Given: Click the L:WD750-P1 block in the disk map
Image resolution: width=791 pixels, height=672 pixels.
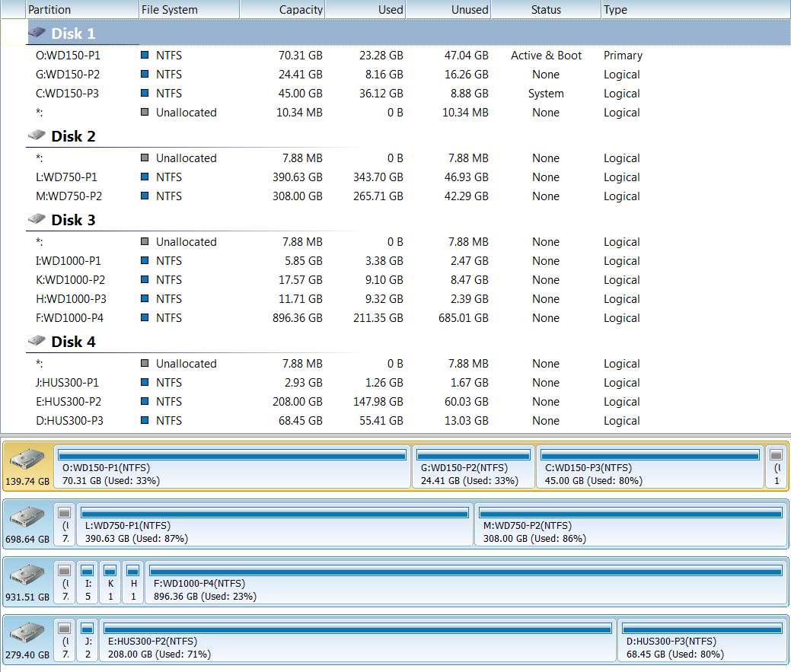Looking at the screenshot, I should [274, 524].
